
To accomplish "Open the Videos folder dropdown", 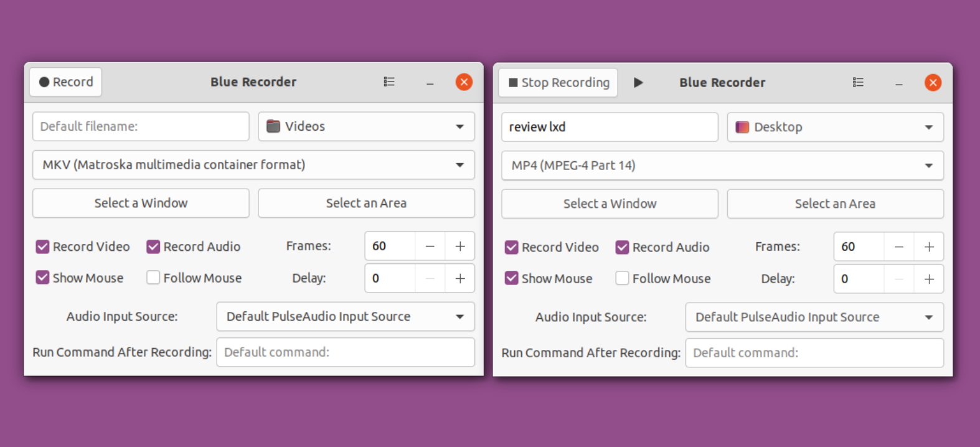I will pyautogui.click(x=366, y=126).
